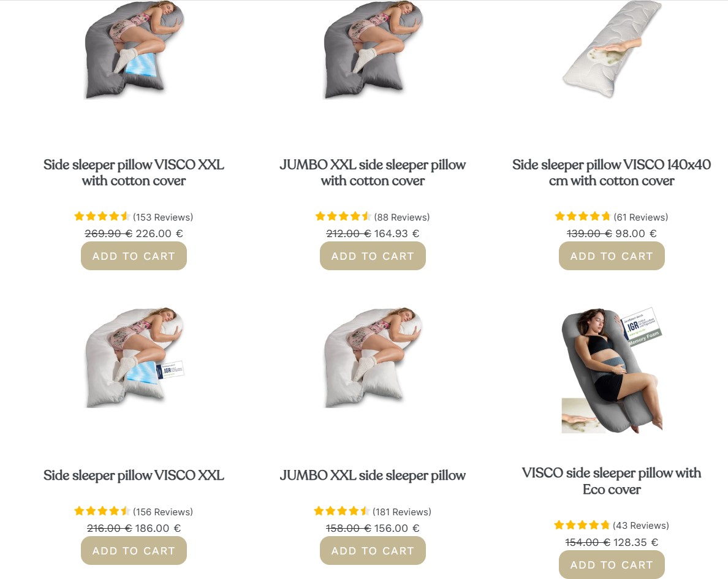Add VISCO pillow with Eco cover to cart

click(612, 565)
